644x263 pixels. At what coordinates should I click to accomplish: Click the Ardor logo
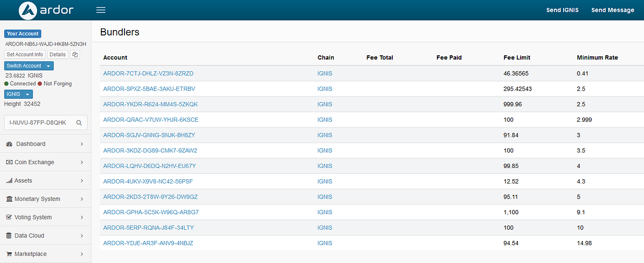click(x=46, y=10)
